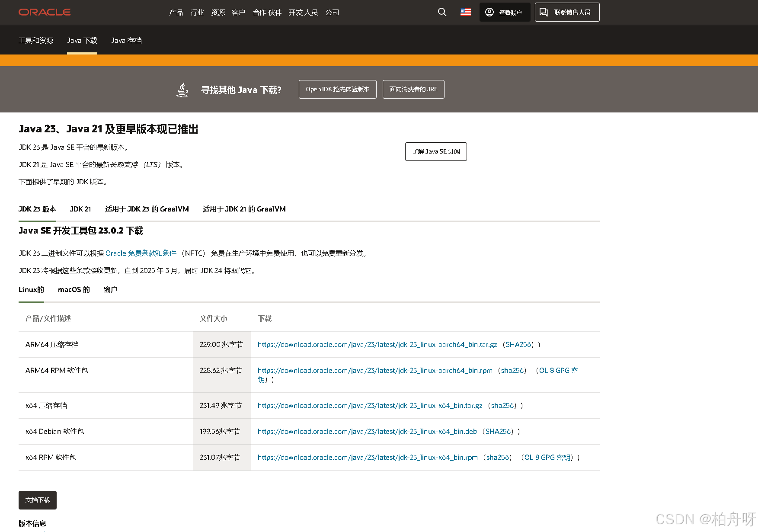
Task: Click the x64 RPM 软件包 row label
Action: coord(51,457)
